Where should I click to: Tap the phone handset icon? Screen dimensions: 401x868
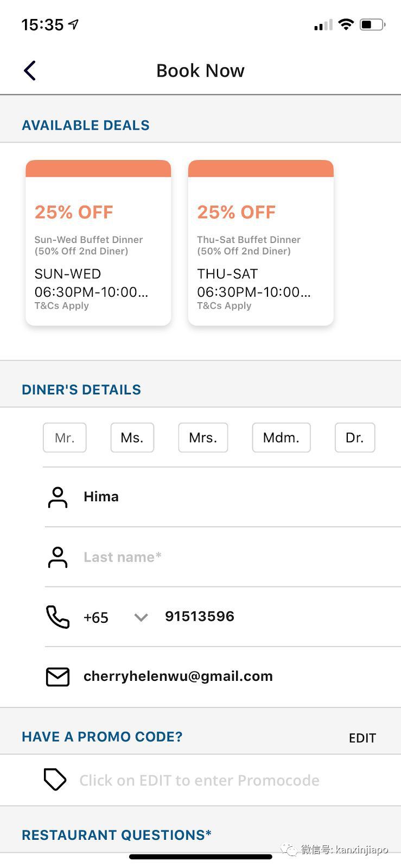point(58,617)
